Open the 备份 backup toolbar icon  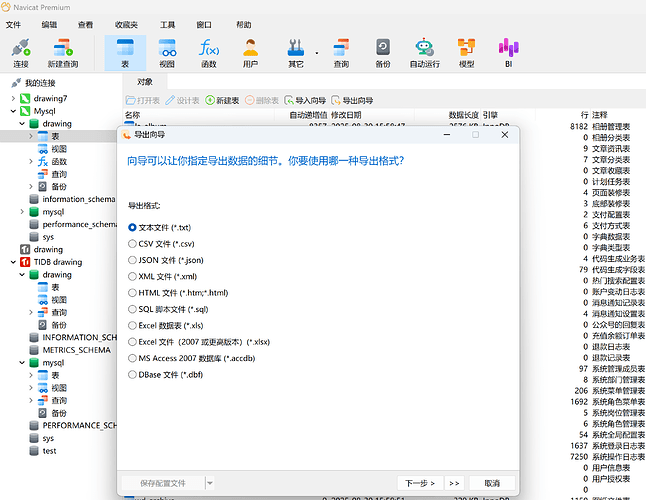[383, 53]
